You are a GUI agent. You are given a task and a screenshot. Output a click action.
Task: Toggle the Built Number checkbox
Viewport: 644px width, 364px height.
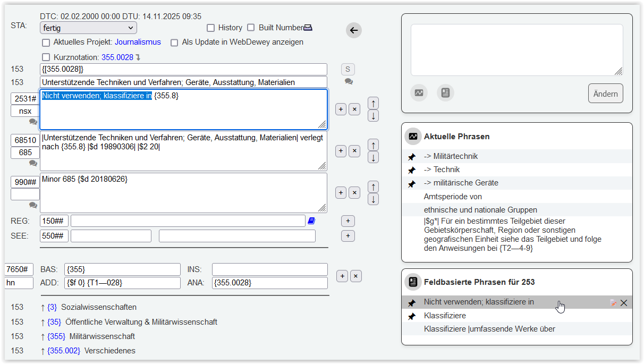click(x=251, y=28)
